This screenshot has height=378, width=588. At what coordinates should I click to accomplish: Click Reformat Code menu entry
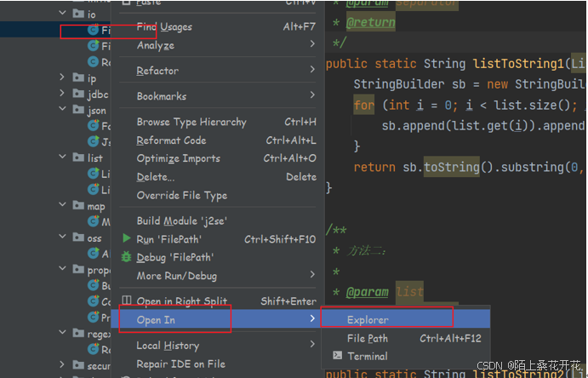(218, 140)
